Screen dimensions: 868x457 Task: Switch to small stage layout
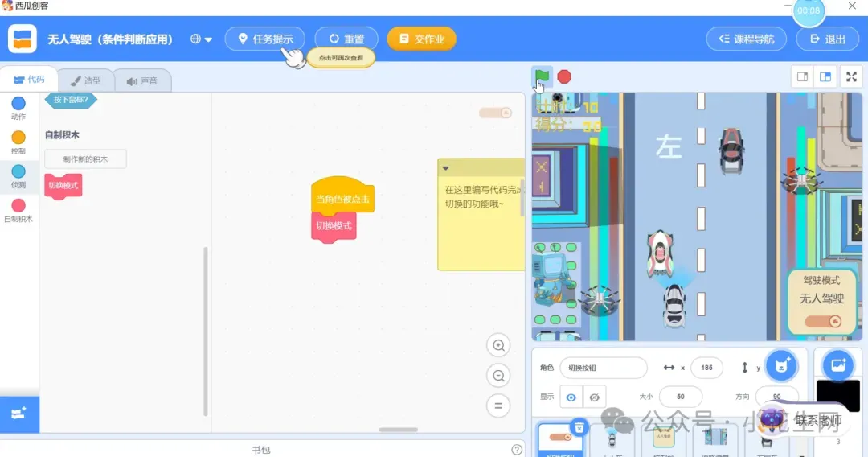(x=802, y=77)
